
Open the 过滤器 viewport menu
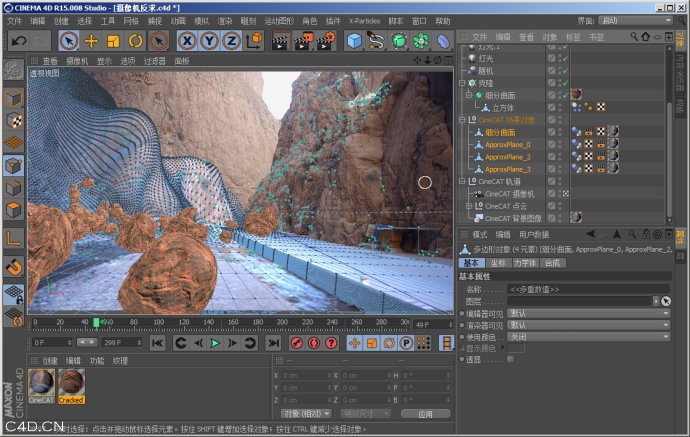(x=154, y=61)
